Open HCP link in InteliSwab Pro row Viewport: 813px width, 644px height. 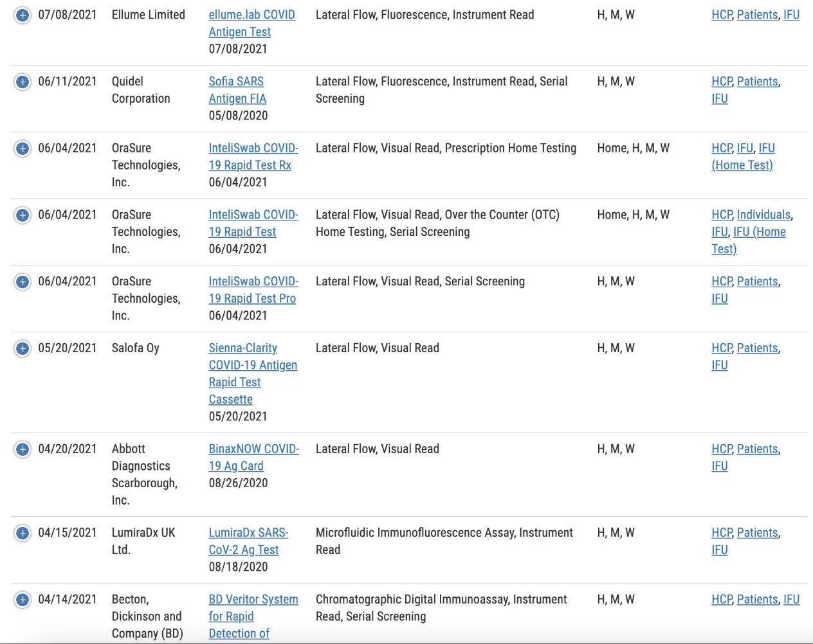pos(722,282)
